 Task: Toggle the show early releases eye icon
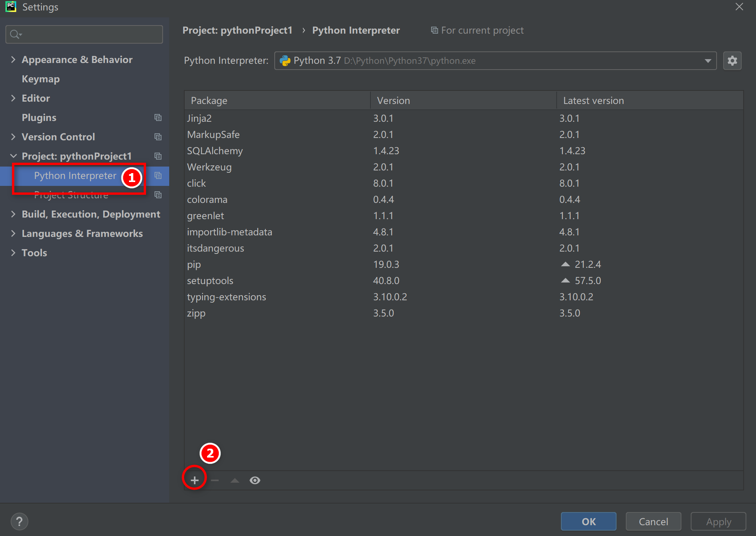[x=255, y=480]
